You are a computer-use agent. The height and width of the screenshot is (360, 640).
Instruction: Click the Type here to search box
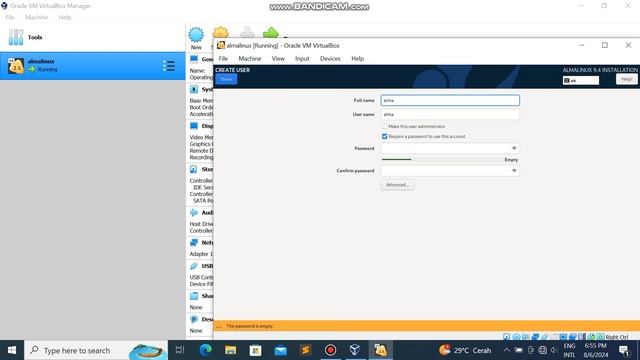[x=96, y=350]
